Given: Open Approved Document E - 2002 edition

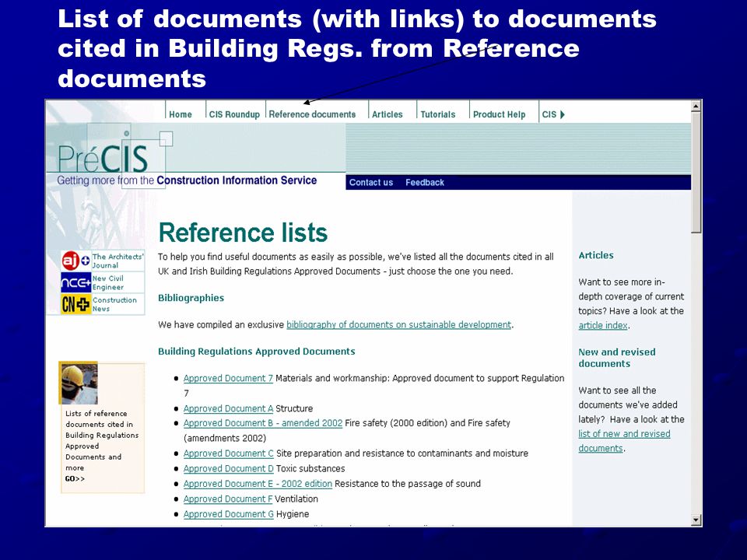Looking at the screenshot, I should click(x=258, y=484).
